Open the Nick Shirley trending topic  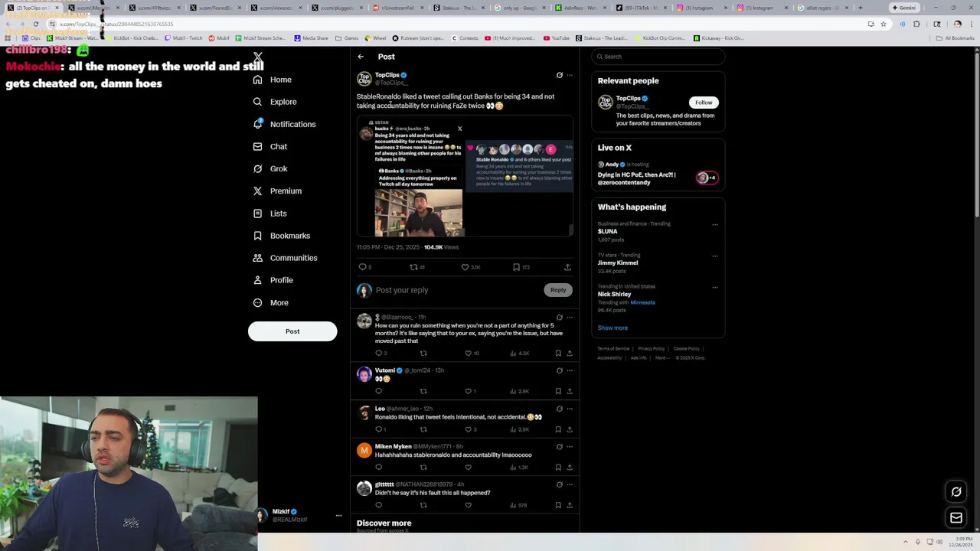(x=658, y=298)
